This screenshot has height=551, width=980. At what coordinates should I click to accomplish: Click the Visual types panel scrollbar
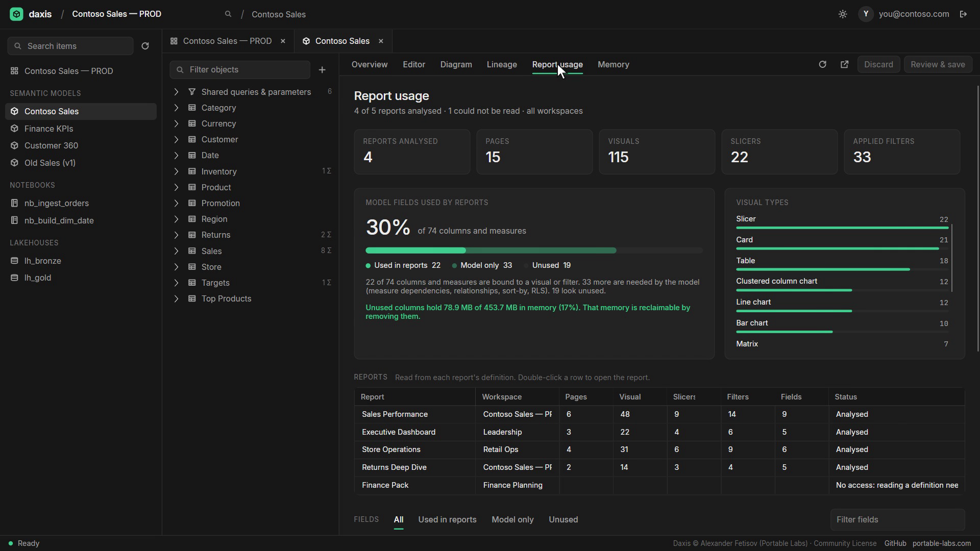[952, 258]
